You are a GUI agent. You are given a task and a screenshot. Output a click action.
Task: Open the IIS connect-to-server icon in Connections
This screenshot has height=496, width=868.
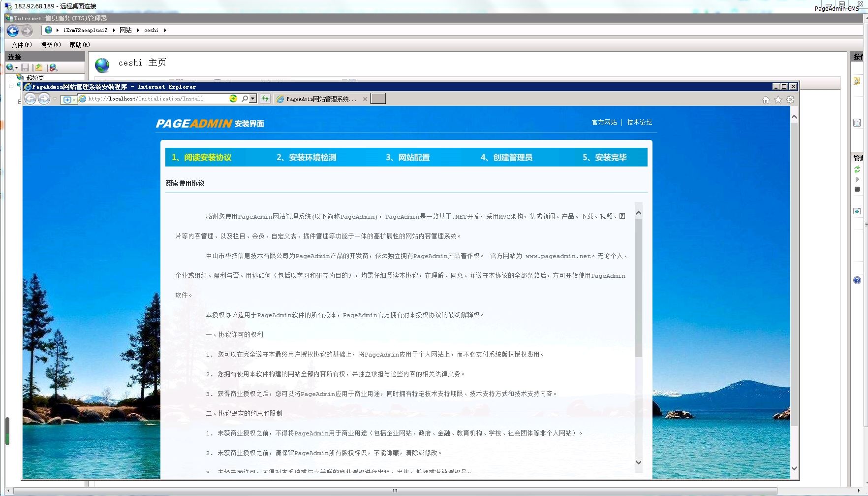(x=10, y=67)
